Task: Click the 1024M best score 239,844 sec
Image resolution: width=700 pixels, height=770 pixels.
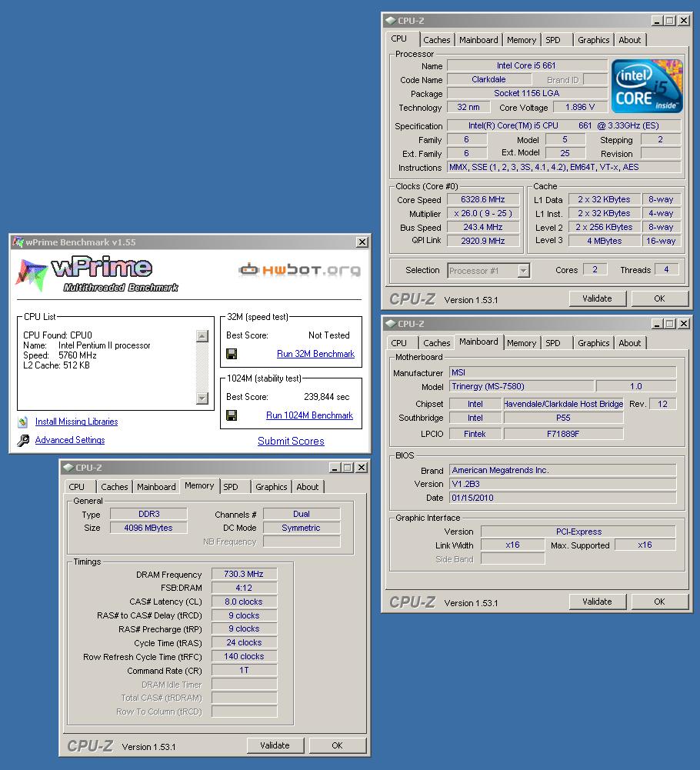Action: 327,397
